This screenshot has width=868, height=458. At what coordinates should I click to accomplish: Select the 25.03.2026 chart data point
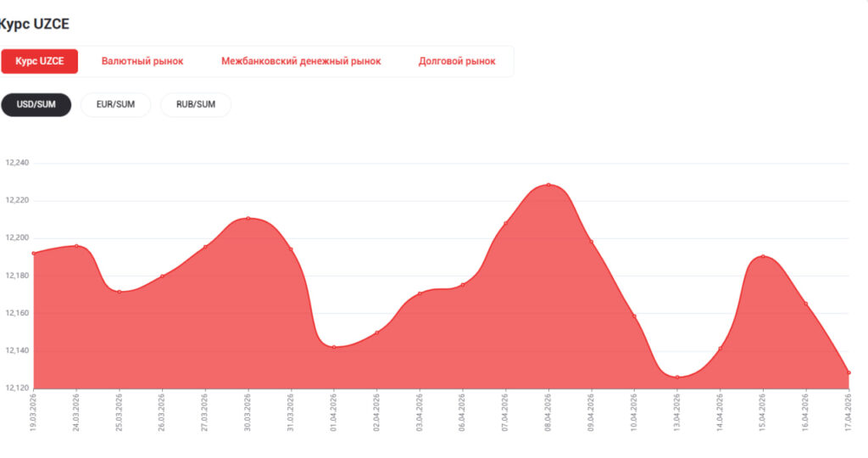coord(120,292)
